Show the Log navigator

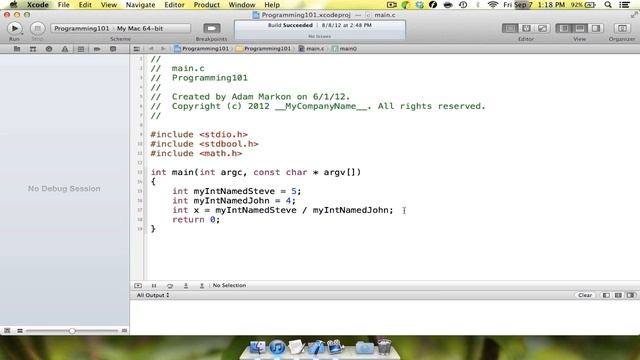tap(113, 49)
